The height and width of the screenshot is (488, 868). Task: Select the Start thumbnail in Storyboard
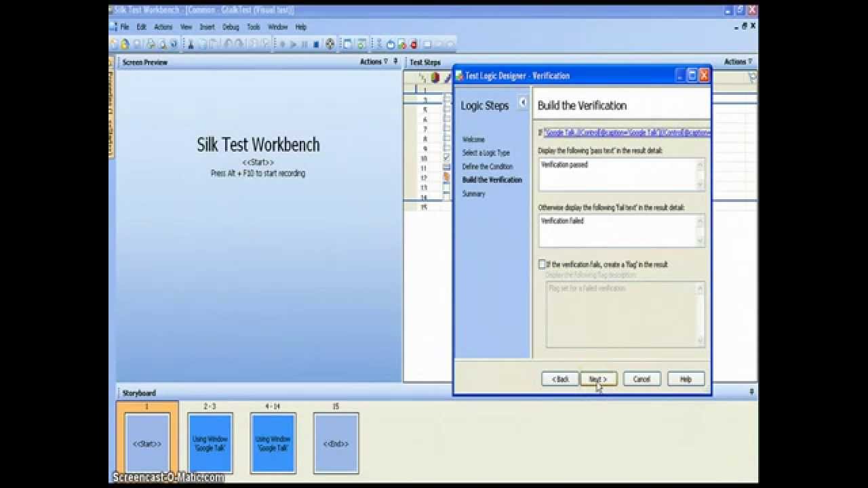coord(146,443)
